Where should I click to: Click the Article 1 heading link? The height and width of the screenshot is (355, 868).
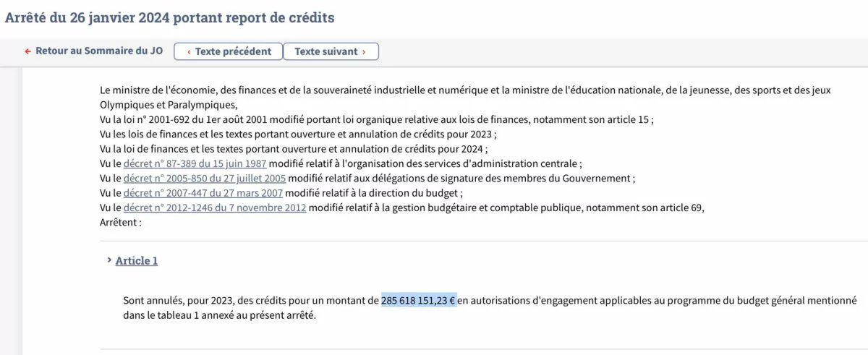coord(137,260)
